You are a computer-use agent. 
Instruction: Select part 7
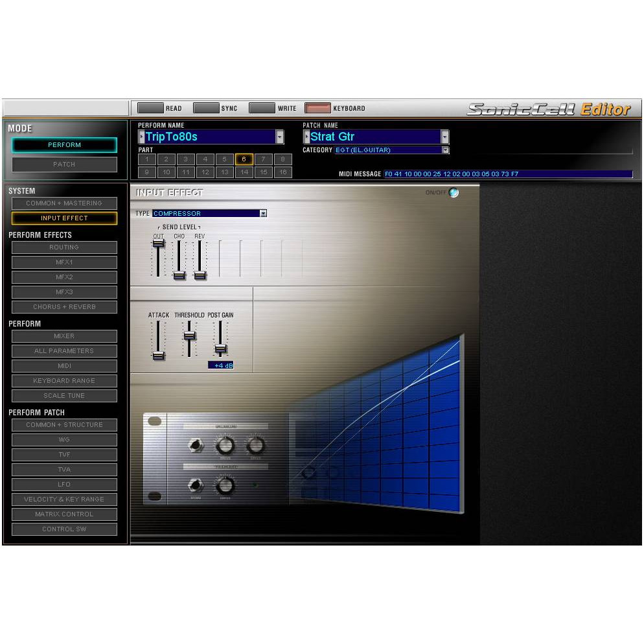pyautogui.click(x=263, y=159)
